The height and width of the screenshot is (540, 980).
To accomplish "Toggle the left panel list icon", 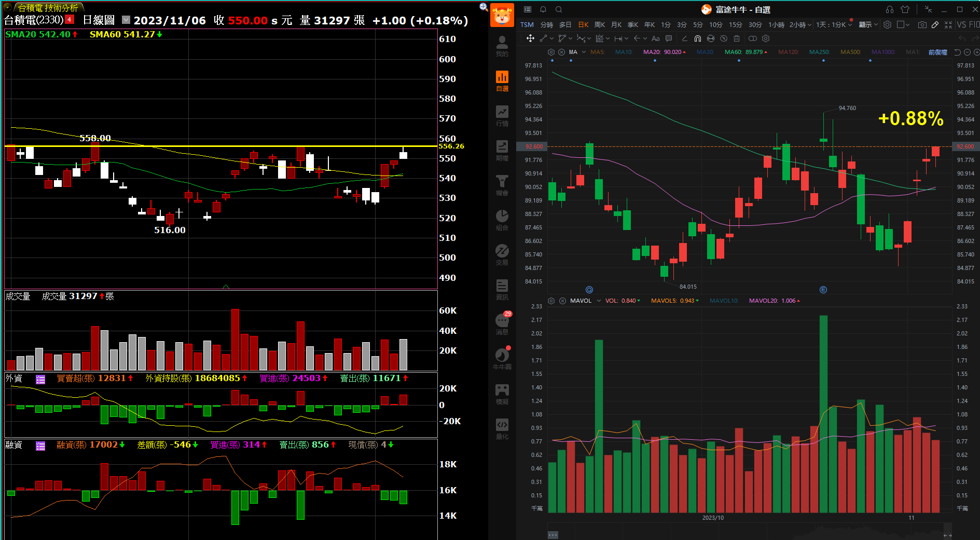I will [x=528, y=9].
